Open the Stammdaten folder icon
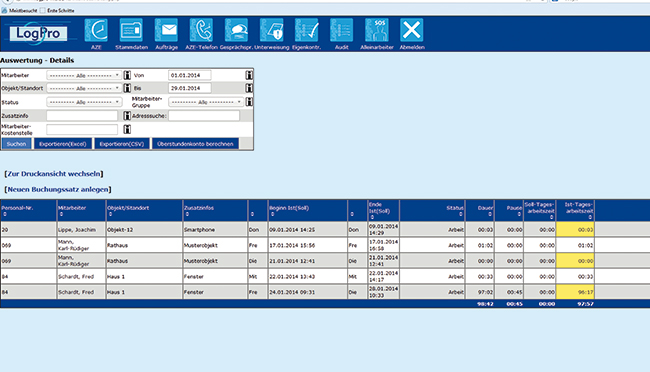650x372 pixels. point(131,30)
